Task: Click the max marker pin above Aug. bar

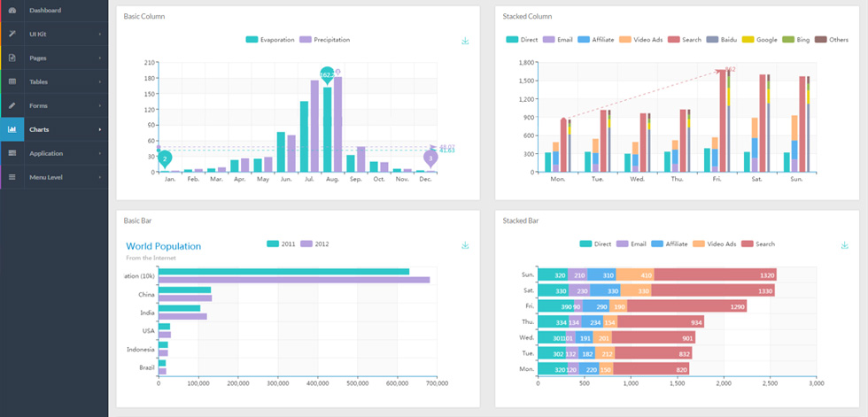Action: 327,75
